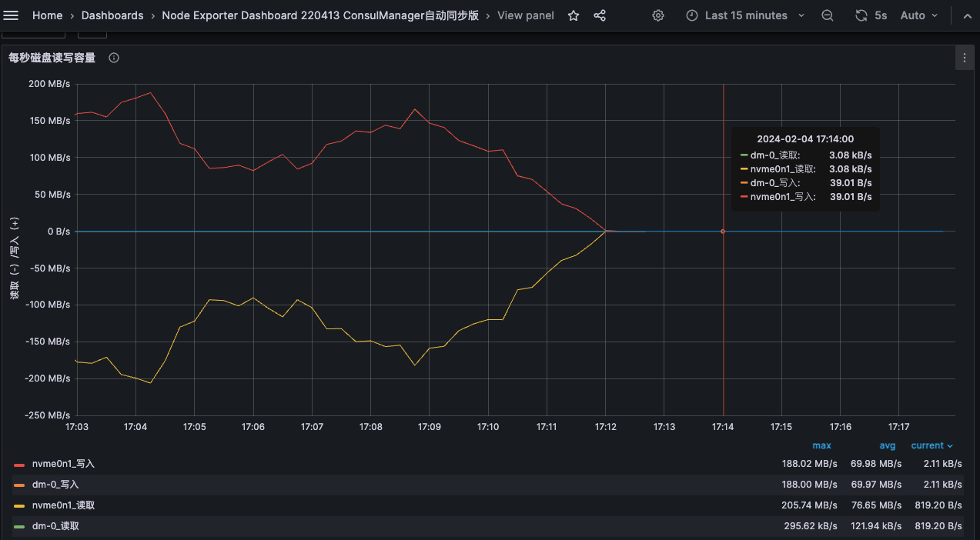The height and width of the screenshot is (540, 980).
Task: Open Dashboards breadcrumb link
Action: tap(112, 15)
